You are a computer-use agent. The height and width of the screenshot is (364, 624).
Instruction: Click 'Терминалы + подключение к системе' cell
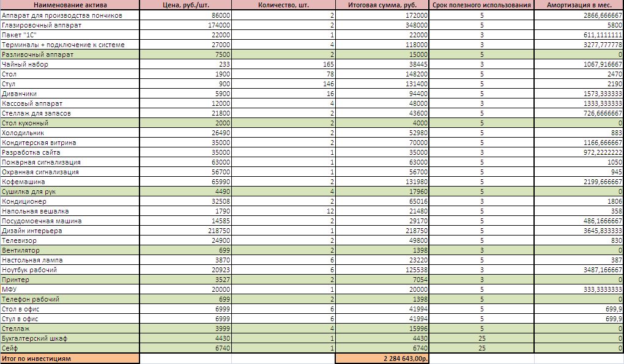tap(70, 45)
